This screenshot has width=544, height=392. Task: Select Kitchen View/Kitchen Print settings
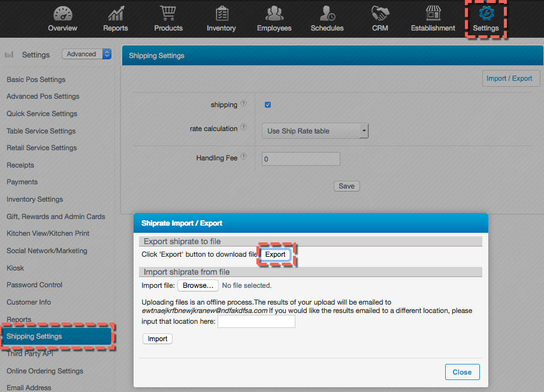(x=48, y=233)
